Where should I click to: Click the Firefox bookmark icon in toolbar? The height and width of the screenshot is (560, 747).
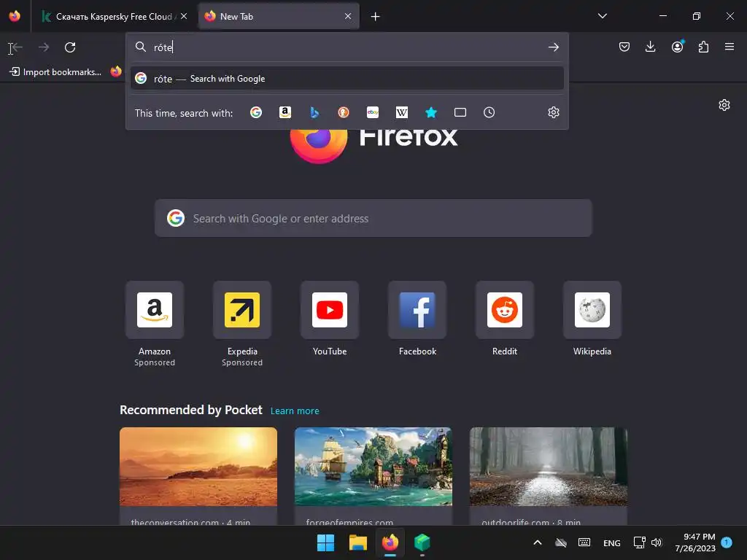point(116,71)
